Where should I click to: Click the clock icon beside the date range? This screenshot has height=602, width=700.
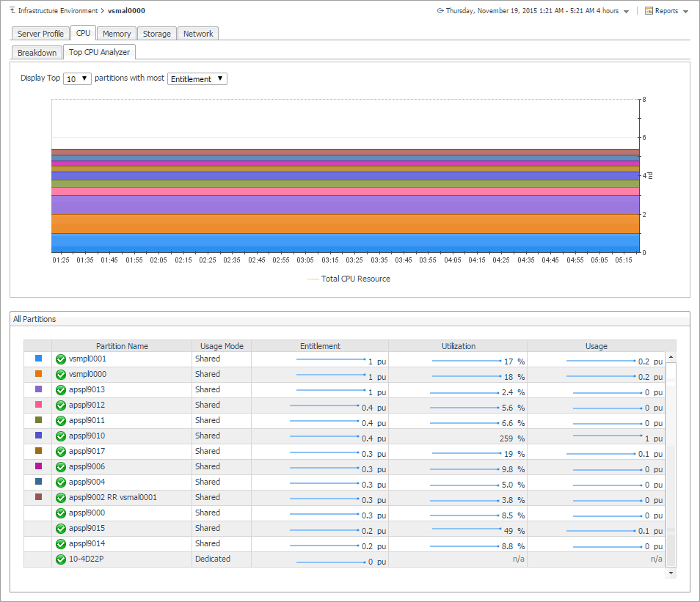(440, 11)
